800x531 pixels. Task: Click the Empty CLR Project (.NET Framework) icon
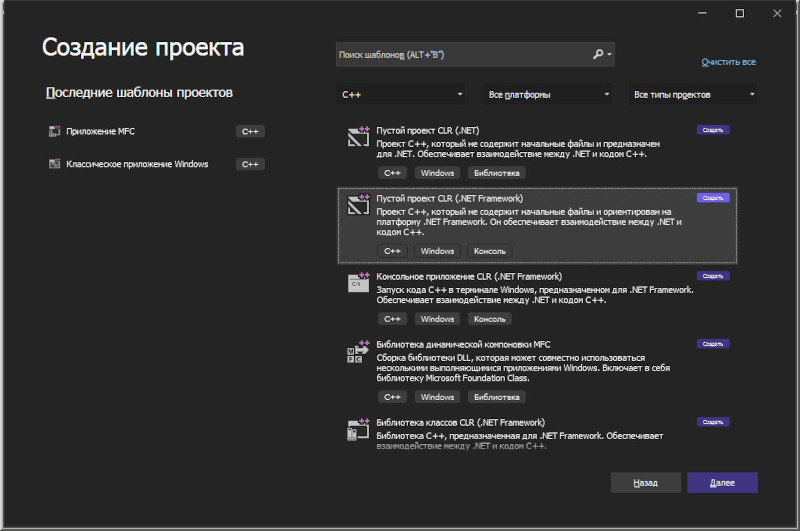[x=358, y=204]
